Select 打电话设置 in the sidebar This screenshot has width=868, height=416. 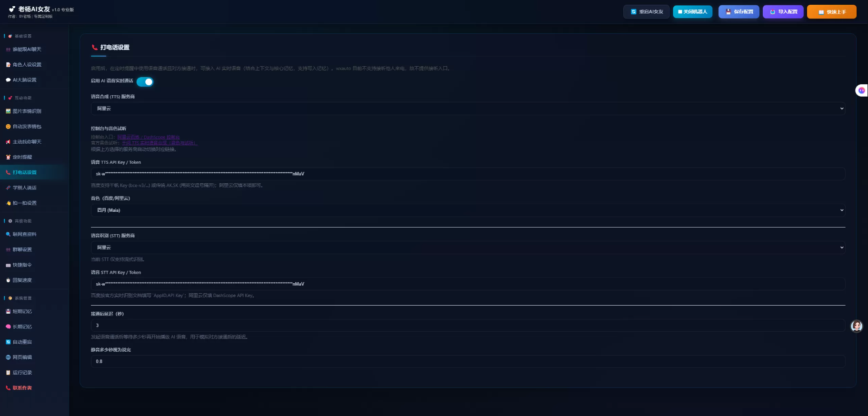(x=34, y=172)
